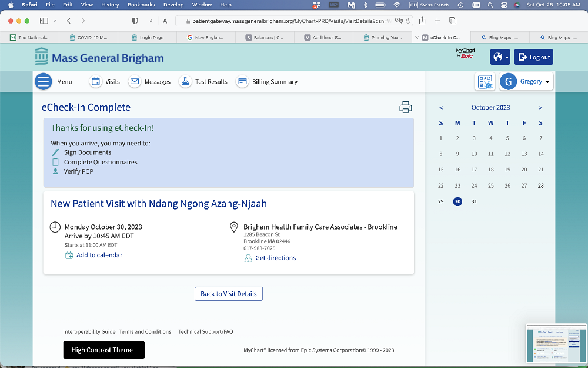
Task: Open Safari Bookmarks menu
Action: (x=141, y=5)
